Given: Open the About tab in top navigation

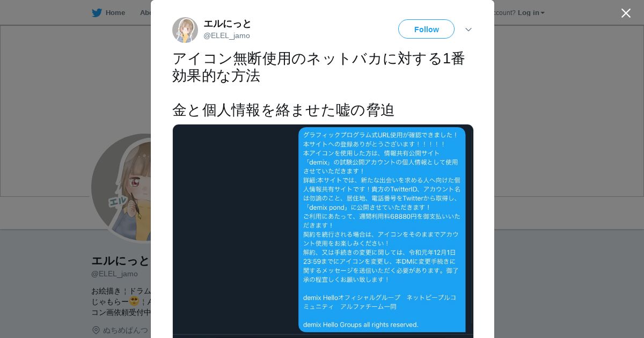Looking at the screenshot, I should click(x=145, y=13).
